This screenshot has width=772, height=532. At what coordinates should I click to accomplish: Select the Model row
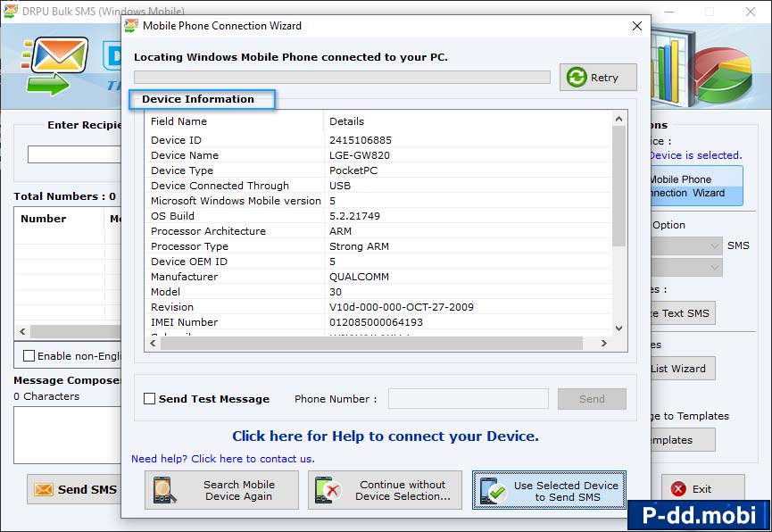(x=378, y=292)
